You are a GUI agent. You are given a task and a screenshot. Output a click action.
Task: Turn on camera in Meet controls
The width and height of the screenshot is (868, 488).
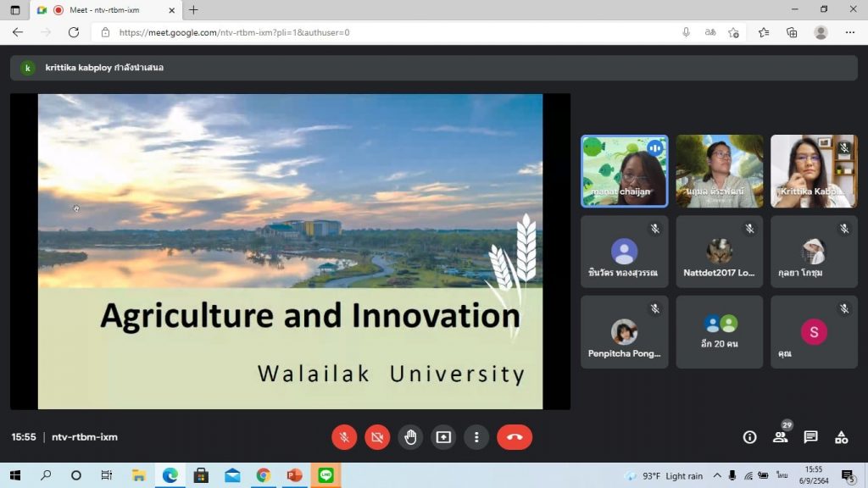tap(377, 437)
